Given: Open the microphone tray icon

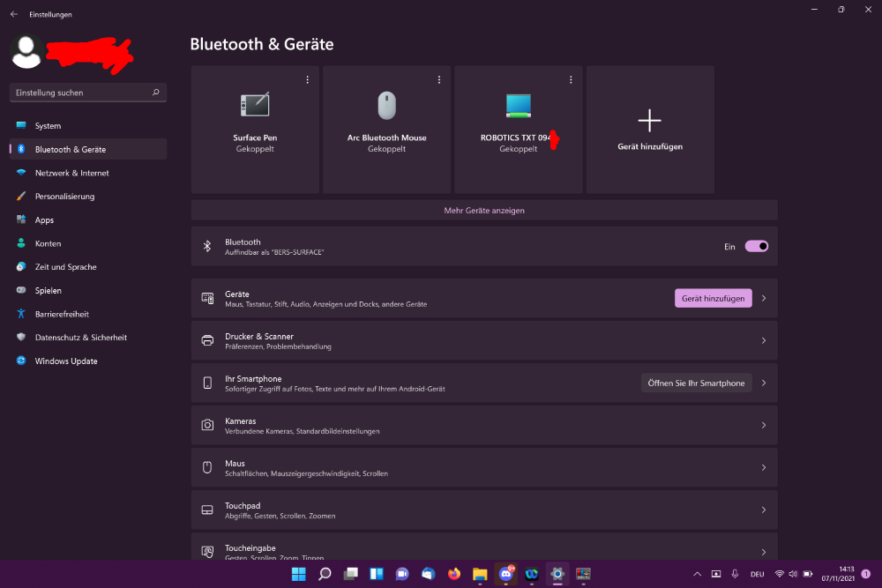Looking at the screenshot, I should click(735, 574).
